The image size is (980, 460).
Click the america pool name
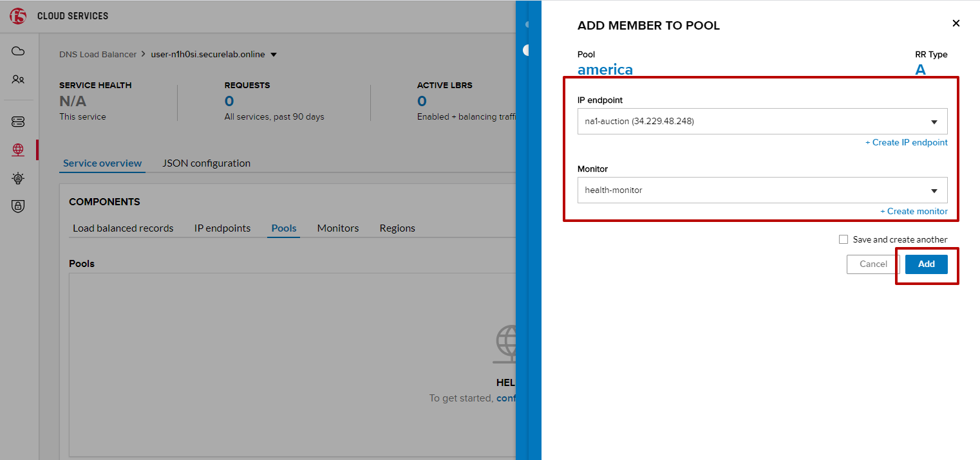pyautogui.click(x=605, y=69)
